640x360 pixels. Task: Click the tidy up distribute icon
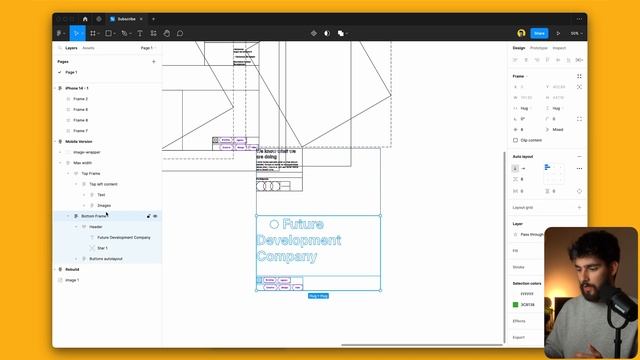tap(579, 60)
